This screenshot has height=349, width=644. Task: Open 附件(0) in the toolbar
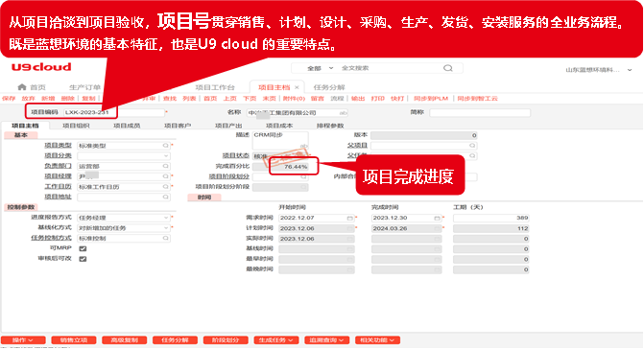pos(294,99)
